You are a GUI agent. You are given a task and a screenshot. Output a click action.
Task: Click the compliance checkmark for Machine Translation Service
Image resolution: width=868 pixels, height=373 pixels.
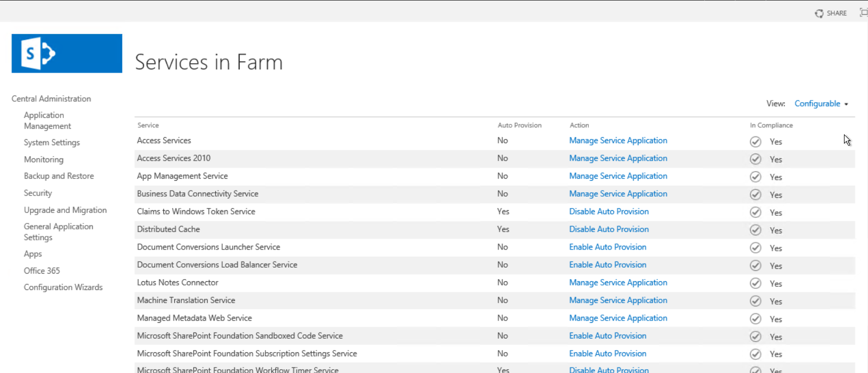pos(755,301)
